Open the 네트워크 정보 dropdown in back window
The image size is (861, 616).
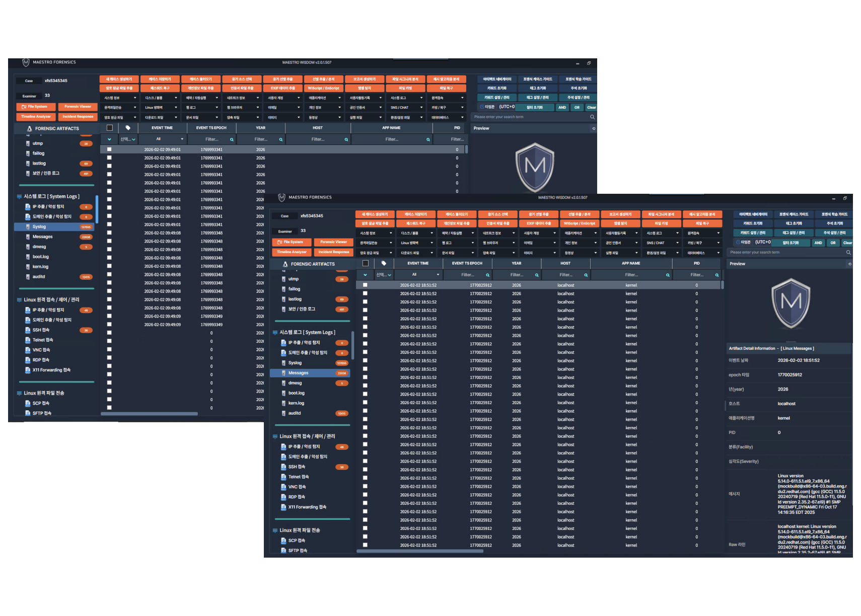click(x=242, y=98)
